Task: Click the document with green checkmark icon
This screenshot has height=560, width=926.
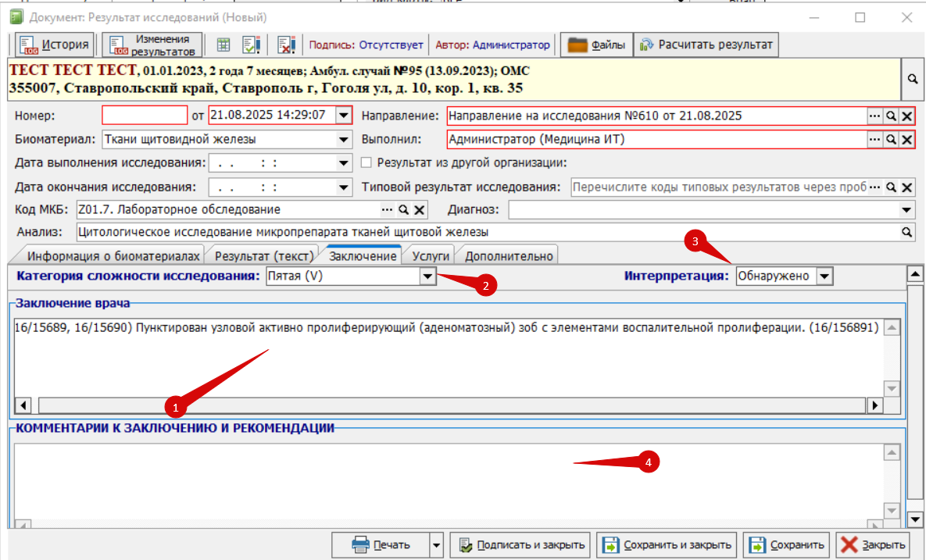Action: [x=251, y=45]
